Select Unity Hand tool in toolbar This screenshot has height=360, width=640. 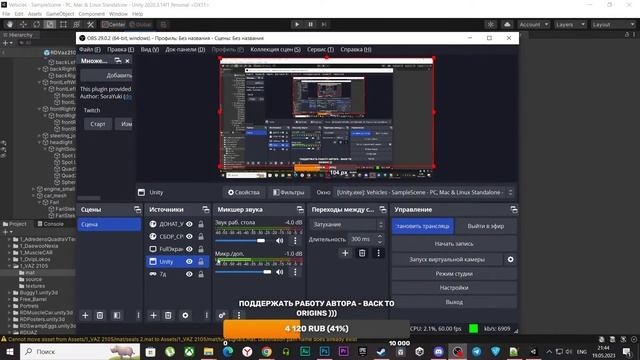(x=10, y=24)
